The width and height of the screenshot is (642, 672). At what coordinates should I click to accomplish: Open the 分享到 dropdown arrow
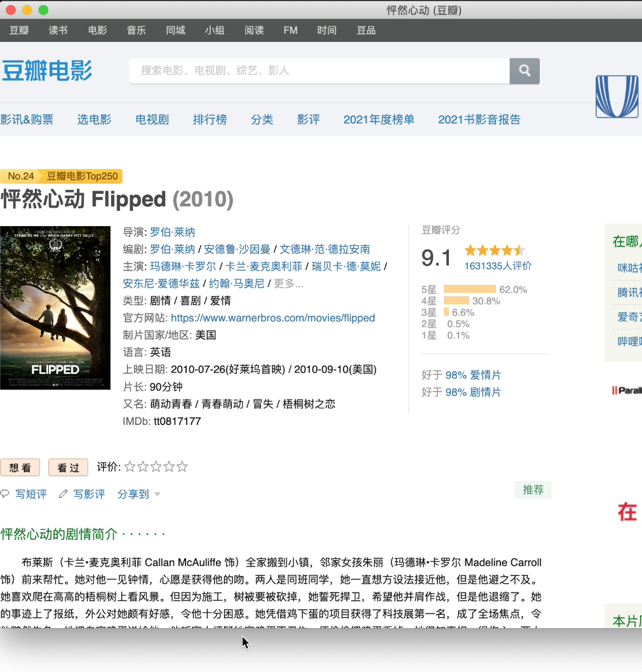point(157,494)
